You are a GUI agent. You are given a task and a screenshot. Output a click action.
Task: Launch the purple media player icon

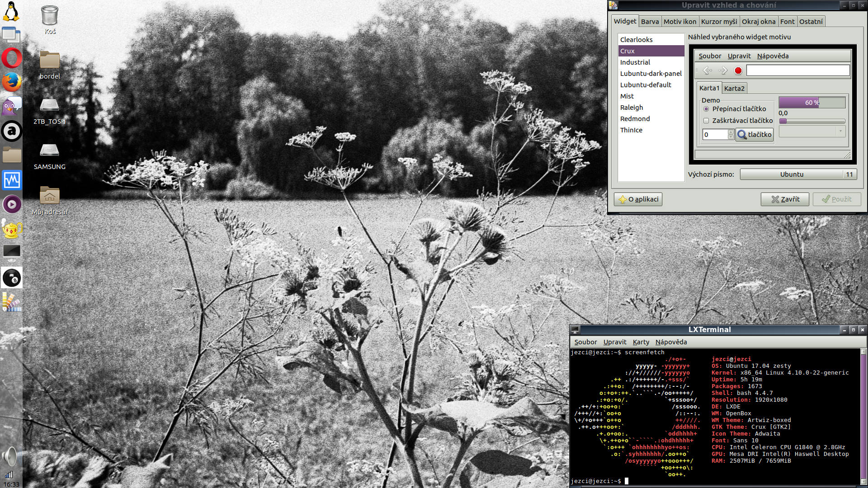[11, 204]
